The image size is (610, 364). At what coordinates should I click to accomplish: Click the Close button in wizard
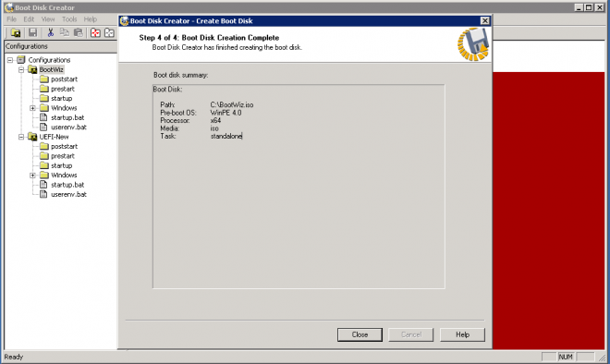click(360, 334)
